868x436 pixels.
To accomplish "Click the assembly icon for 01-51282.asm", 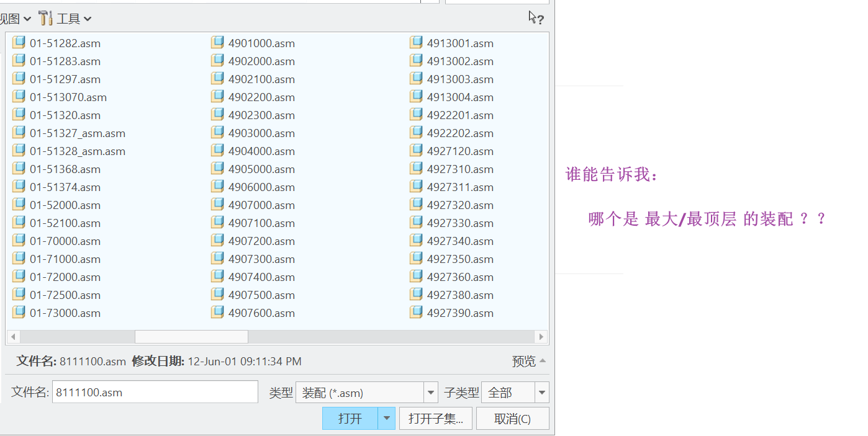I will (19, 43).
